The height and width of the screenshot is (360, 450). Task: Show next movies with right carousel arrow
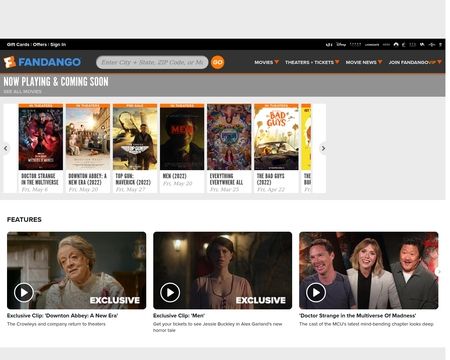click(323, 148)
